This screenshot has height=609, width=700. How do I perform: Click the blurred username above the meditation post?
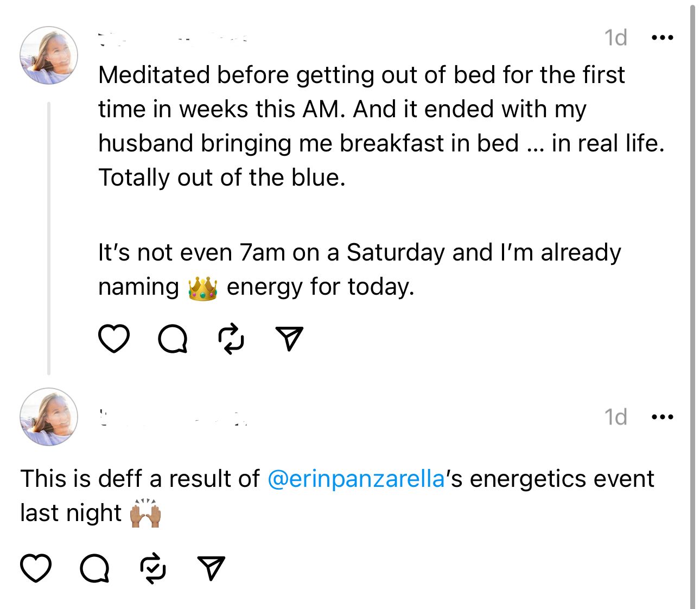tap(174, 39)
